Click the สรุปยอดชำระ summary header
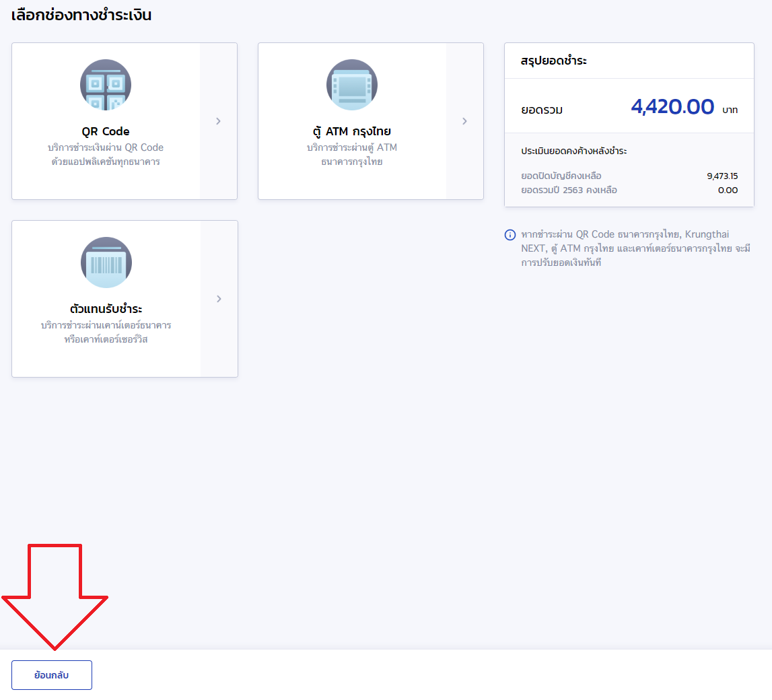Image resolution: width=772 pixels, height=700 pixels. tap(554, 61)
